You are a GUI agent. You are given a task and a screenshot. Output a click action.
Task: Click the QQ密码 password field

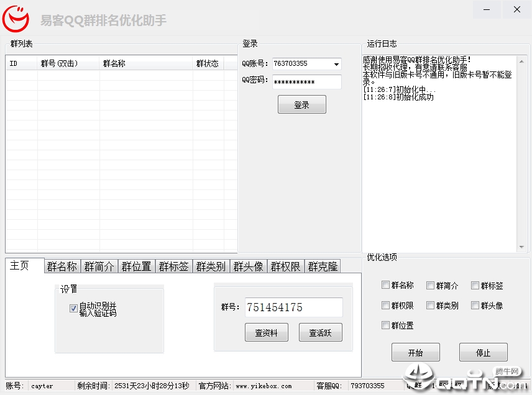[x=307, y=82]
